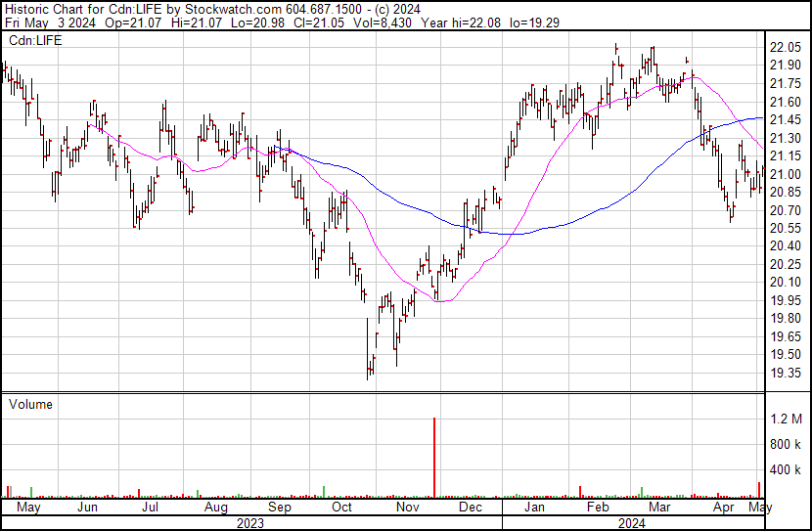Click the 'Year hi=22.08' value in header
The image size is (812, 531).
tap(461, 22)
